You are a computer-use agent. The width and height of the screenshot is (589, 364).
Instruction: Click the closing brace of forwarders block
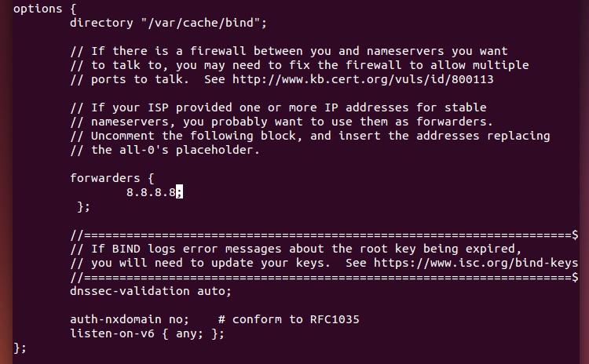83,206
